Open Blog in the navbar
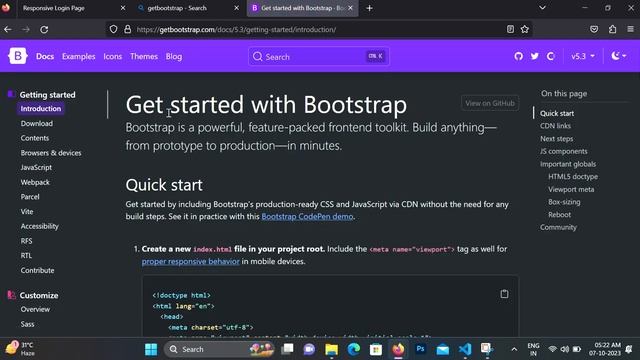Image resolution: width=640 pixels, height=360 pixels. coord(174,57)
